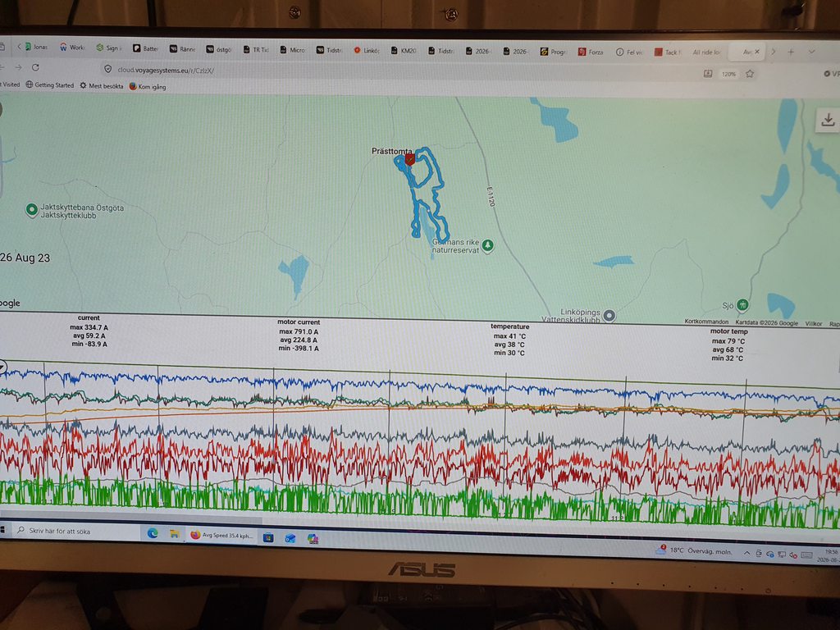
Task: Switch to the Forza tab
Action: coord(591,52)
